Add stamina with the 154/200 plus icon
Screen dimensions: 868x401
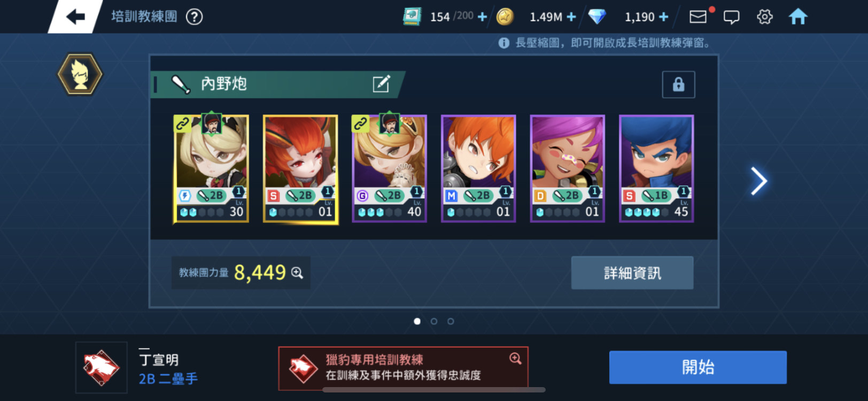(x=482, y=17)
